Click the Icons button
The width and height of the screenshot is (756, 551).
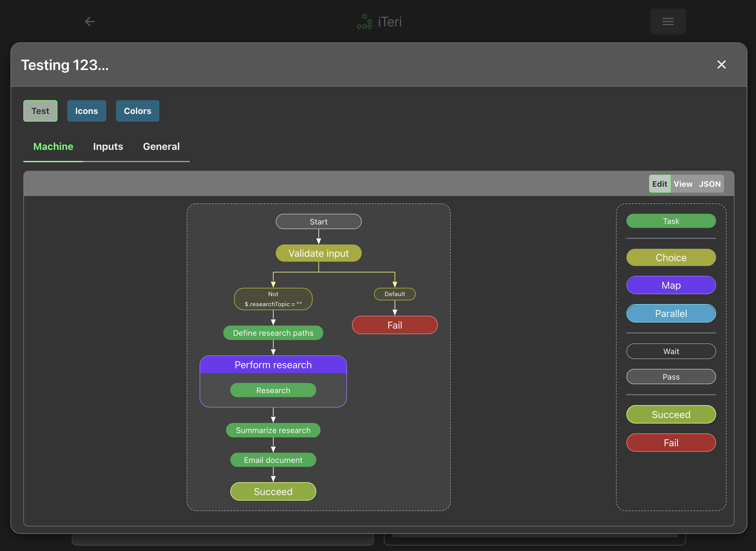(x=86, y=111)
